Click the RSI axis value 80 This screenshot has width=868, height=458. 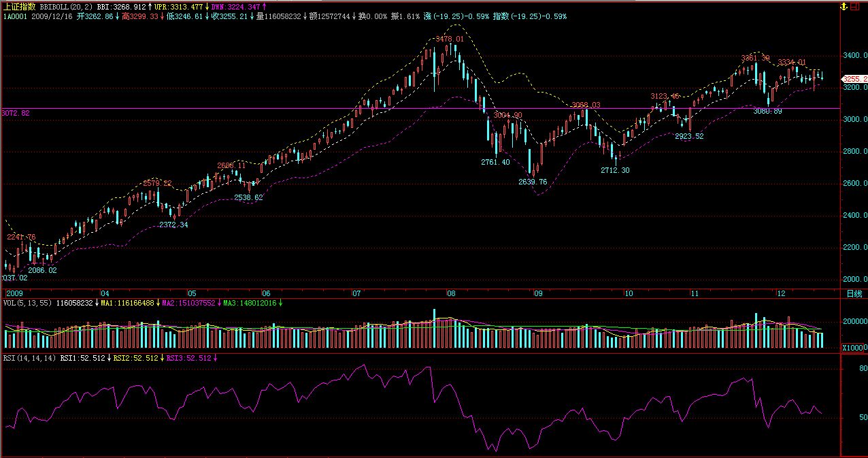[863, 369]
